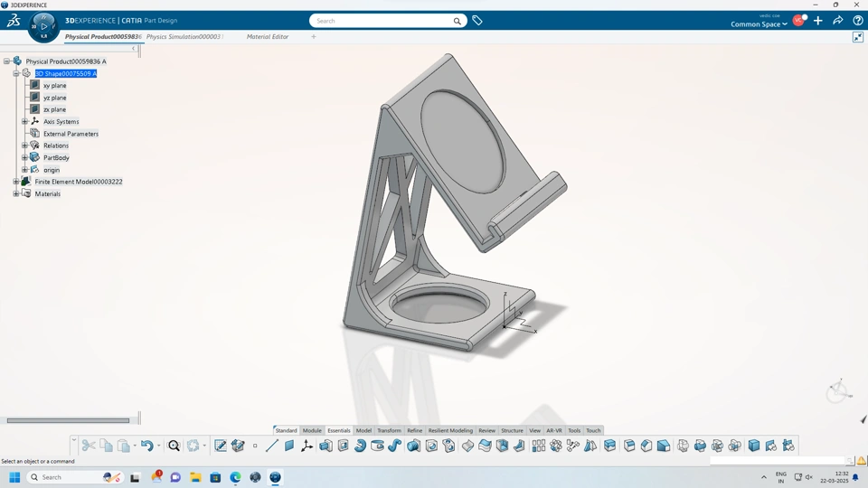This screenshot has width=868, height=488.
Task: Select External Parameters in tree
Action: (71, 134)
